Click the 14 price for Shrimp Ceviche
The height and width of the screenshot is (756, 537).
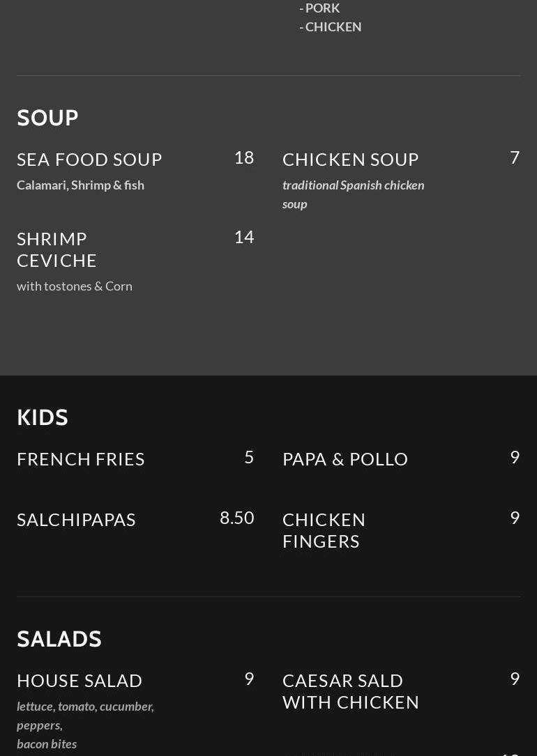click(243, 237)
